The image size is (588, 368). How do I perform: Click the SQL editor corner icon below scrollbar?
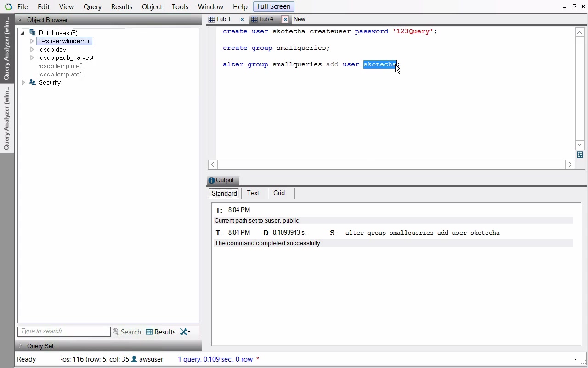click(x=580, y=155)
